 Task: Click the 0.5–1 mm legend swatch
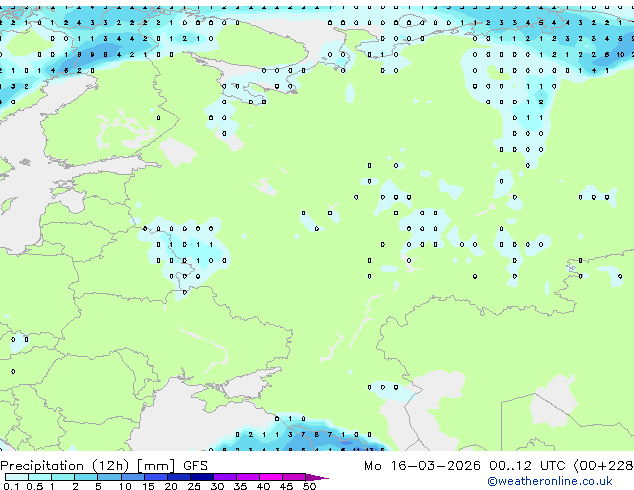[40, 477]
